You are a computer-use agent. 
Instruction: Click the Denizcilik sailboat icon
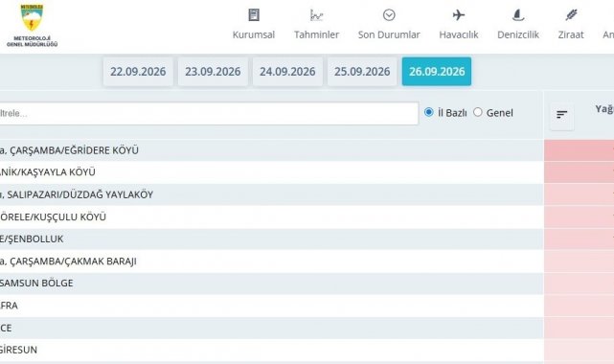coord(518,15)
